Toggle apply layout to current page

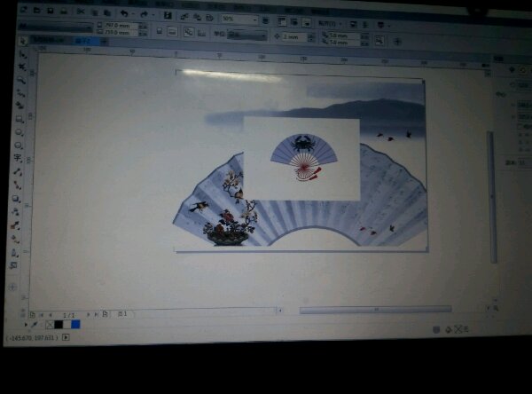(201, 33)
